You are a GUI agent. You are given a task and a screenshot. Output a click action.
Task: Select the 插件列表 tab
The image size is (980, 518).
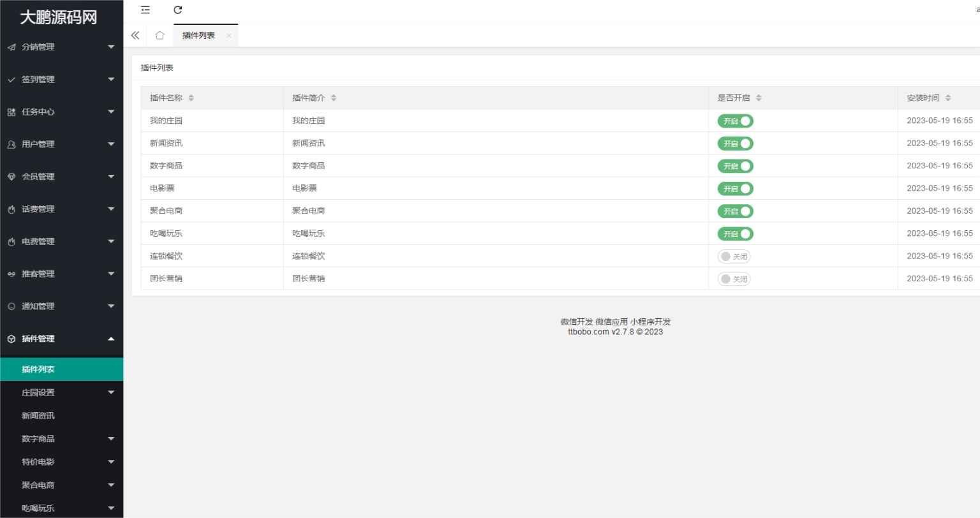pyautogui.click(x=198, y=36)
